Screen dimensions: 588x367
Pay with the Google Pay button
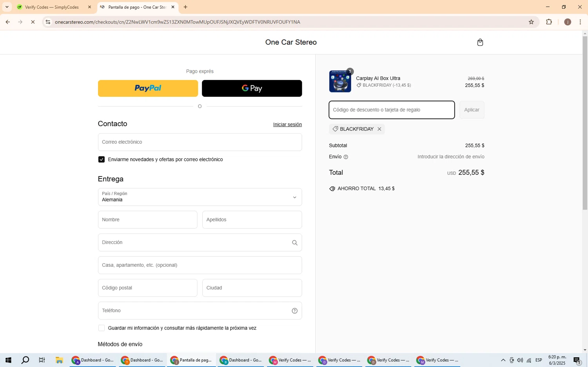(252, 89)
